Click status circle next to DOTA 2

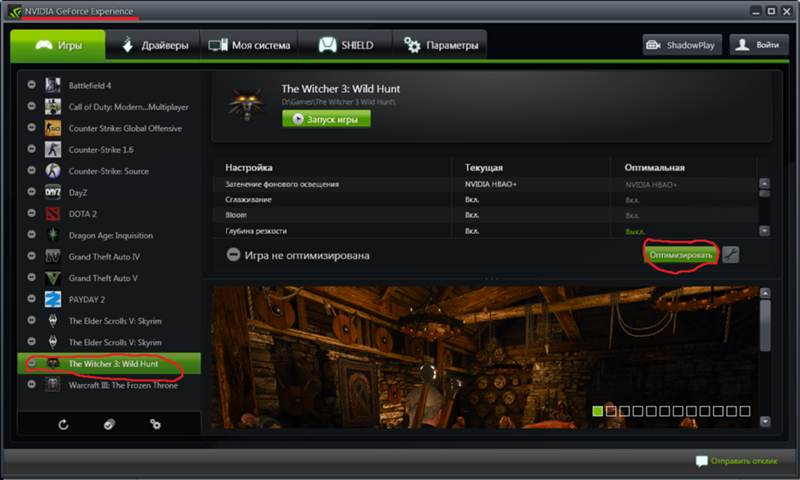(32, 213)
